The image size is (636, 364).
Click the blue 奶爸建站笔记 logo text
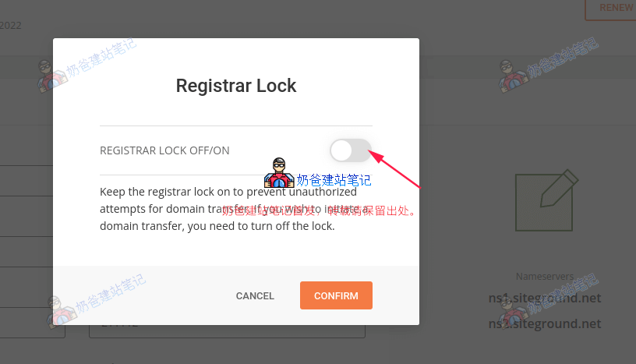coord(334,180)
